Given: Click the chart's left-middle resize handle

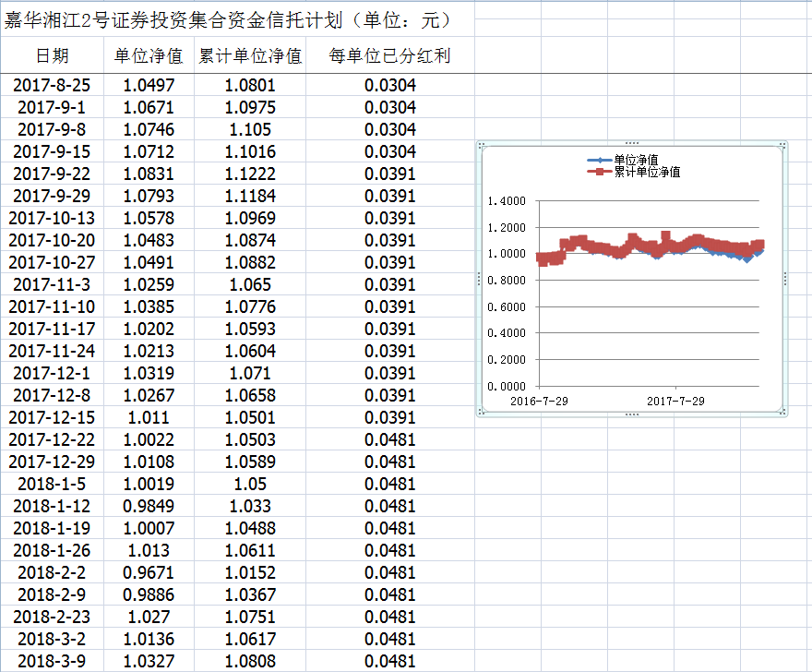Looking at the screenshot, I should 479,279.
